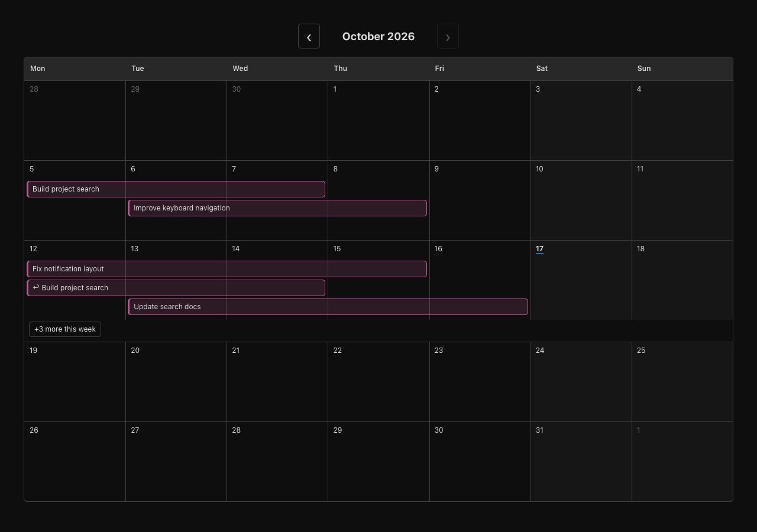This screenshot has width=757, height=532.
Task: Select today's date, October 17
Action: click(539, 249)
